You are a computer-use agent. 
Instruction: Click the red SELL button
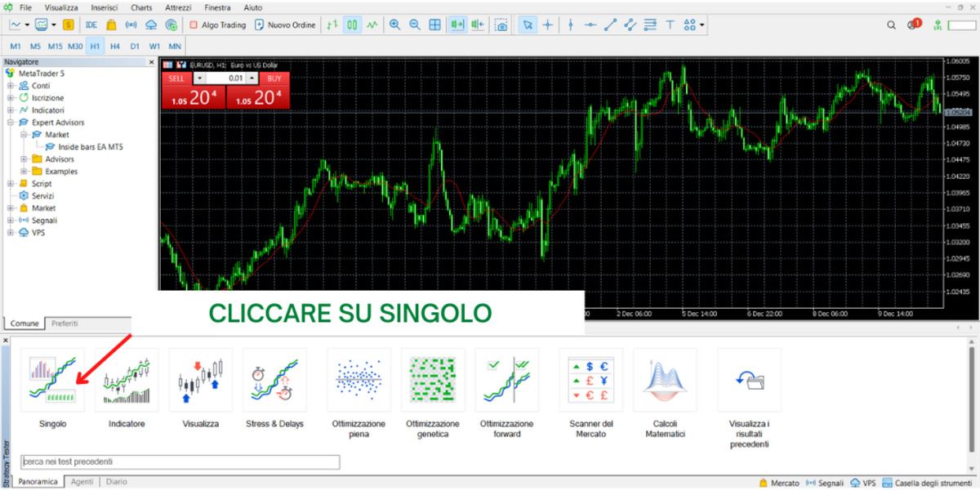[176, 78]
